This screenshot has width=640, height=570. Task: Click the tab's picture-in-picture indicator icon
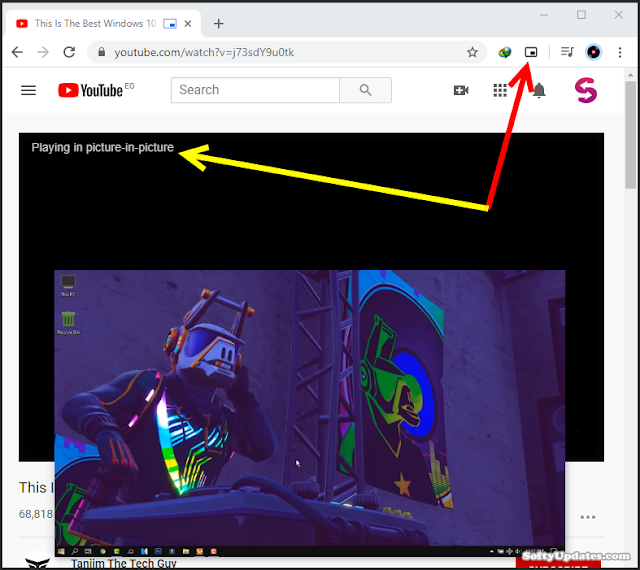pyautogui.click(x=170, y=24)
